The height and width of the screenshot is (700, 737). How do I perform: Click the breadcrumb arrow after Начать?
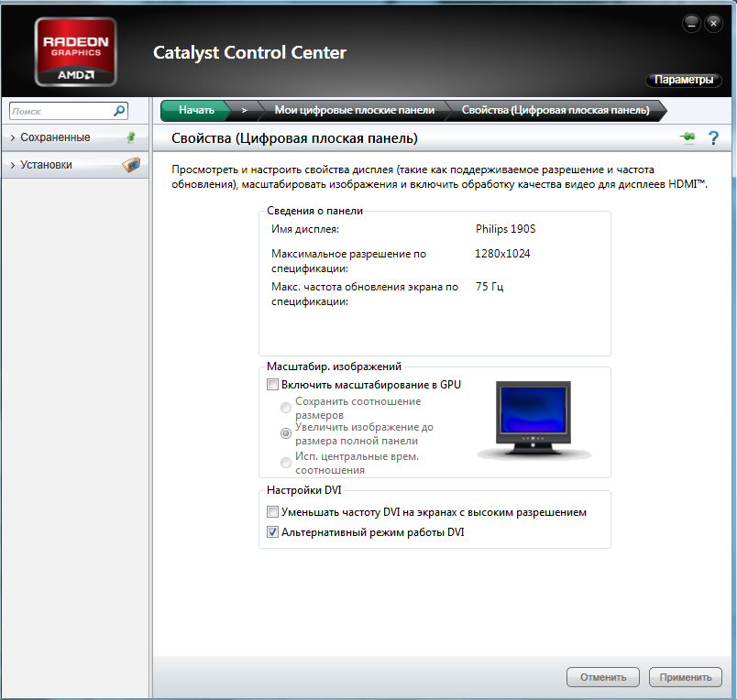click(245, 110)
